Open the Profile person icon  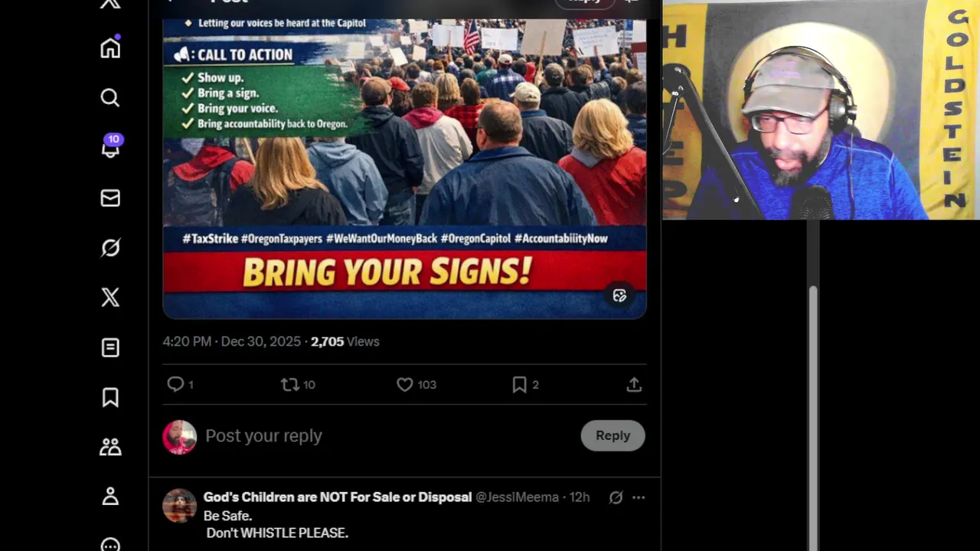(110, 497)
